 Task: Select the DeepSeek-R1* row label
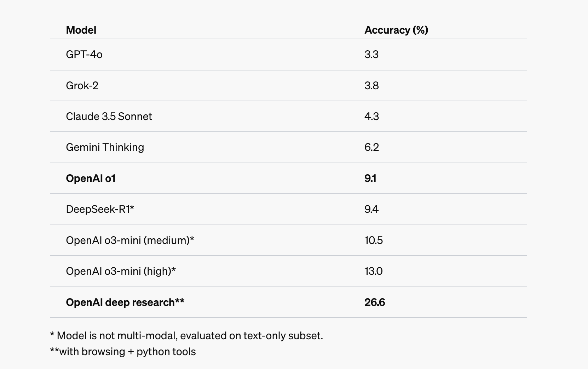point(100,209)
